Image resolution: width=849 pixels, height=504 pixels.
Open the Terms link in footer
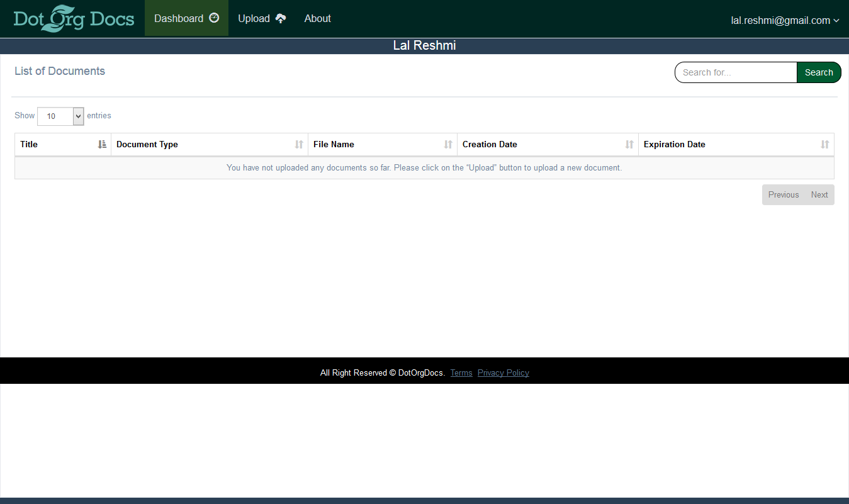click(x=461, y=373)
